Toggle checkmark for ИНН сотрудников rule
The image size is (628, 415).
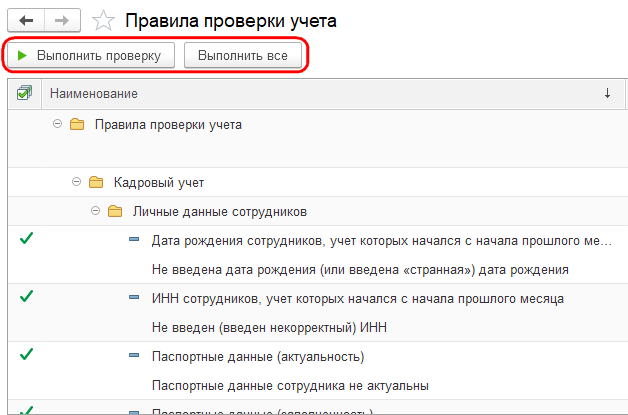tap(26, 296)
